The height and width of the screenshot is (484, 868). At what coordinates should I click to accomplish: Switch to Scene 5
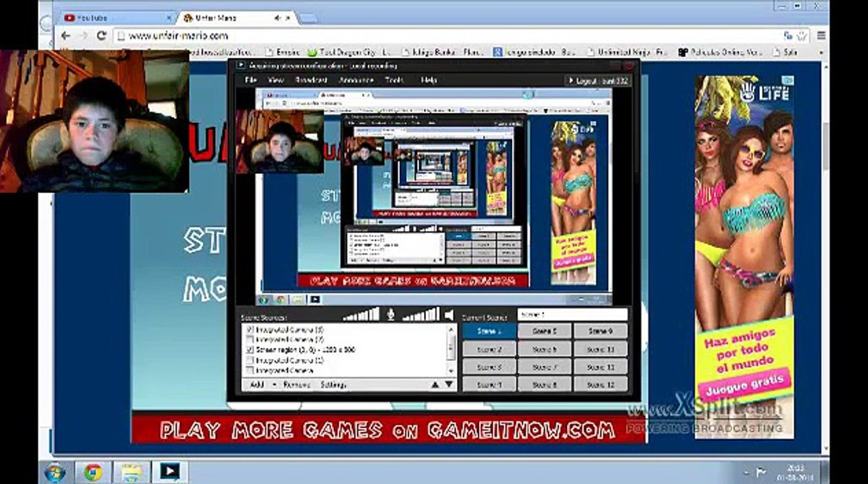544,331
